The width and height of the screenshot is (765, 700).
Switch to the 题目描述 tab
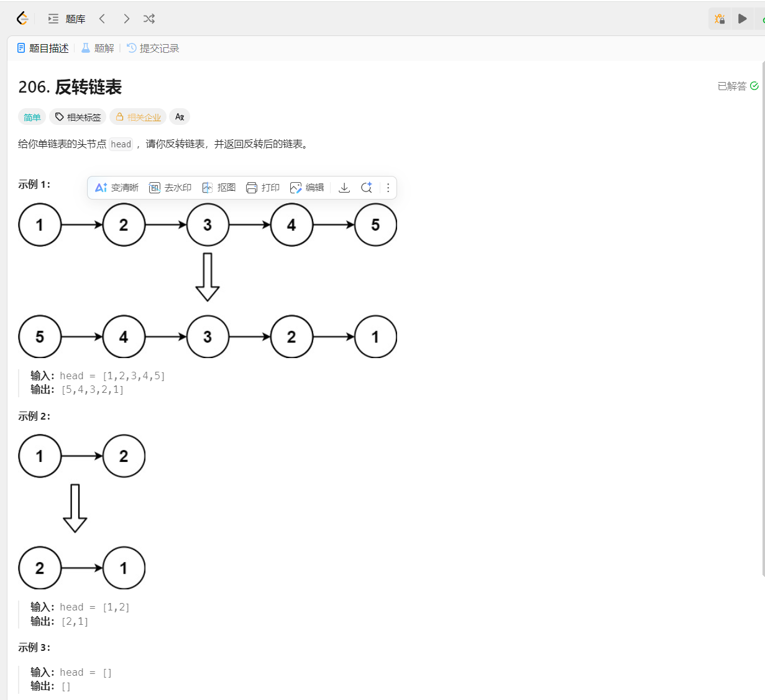(x=43, y=48)
